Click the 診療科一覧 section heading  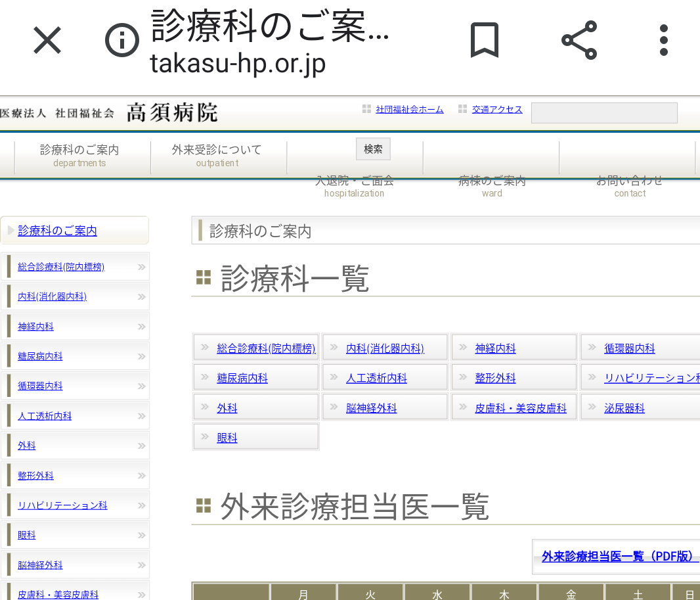[295, 278]
